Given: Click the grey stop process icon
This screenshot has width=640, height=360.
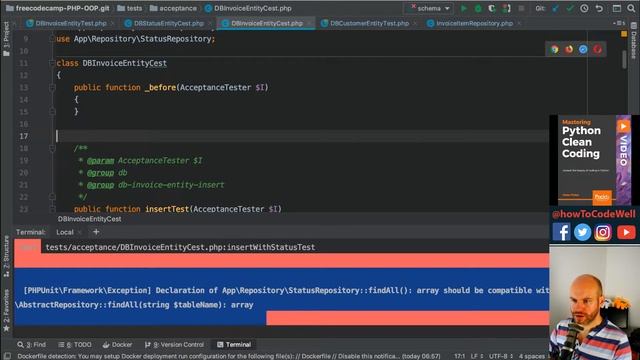Looking at the screenshot, I should 521,8.
